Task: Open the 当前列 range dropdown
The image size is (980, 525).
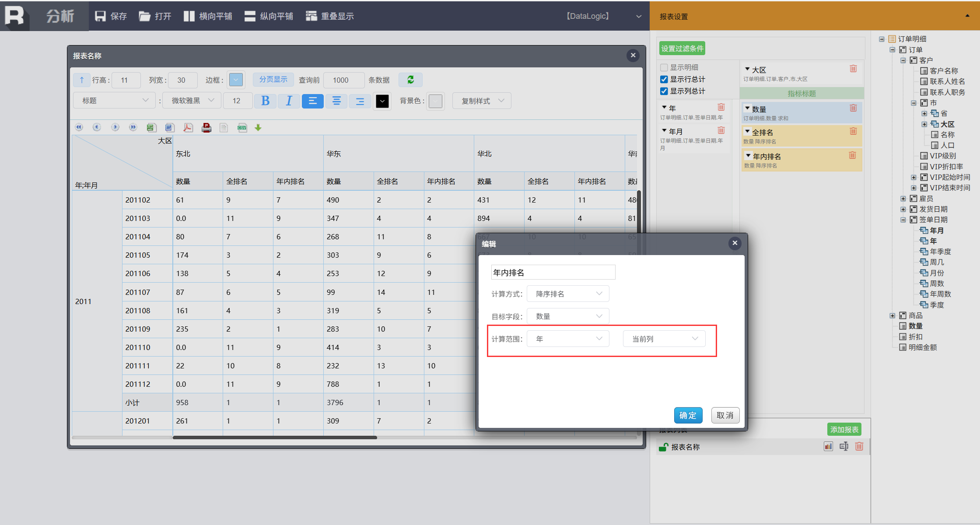Action: tap(664, 339)
